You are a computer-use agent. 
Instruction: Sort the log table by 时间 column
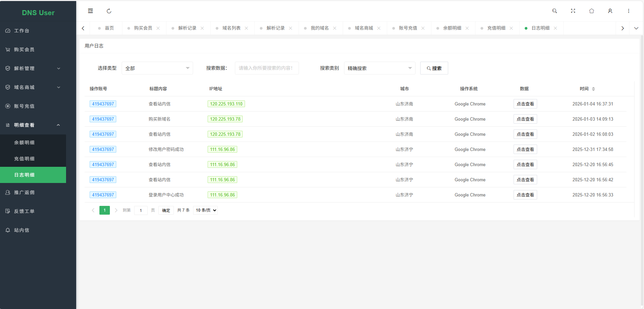point(593,89)
